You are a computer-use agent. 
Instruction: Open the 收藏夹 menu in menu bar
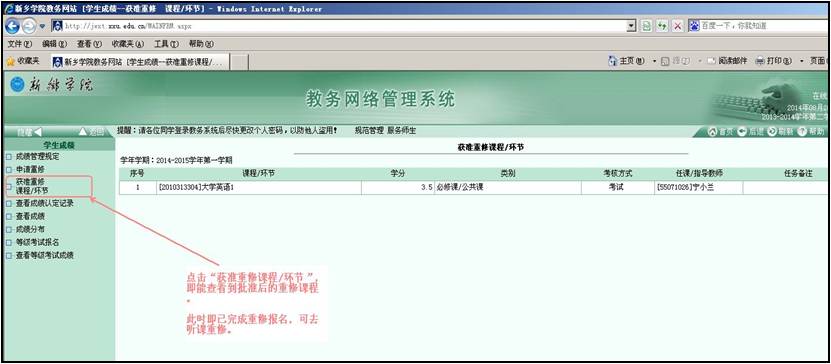[x=128, y=45]
